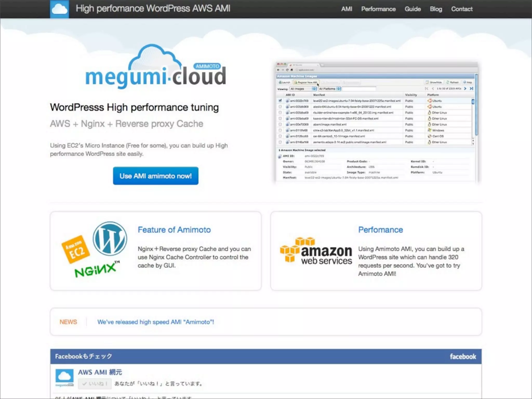This screenshot has width=532, height=399.
Task: Open the Guide navigation link
Action: coord(413,9)
